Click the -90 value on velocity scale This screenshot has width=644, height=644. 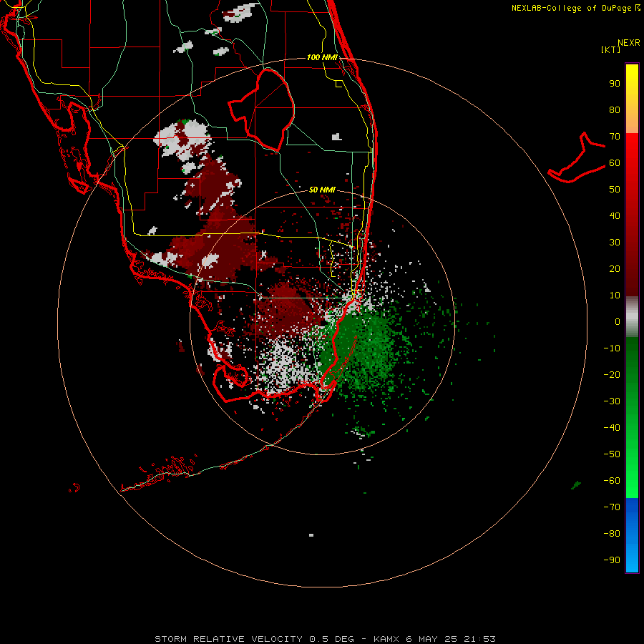[x=612, y=560]
